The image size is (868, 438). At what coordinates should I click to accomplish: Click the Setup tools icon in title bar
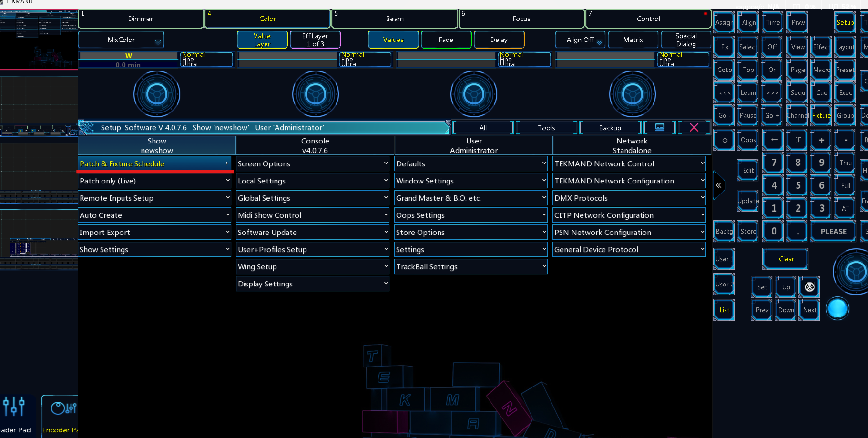87,127
